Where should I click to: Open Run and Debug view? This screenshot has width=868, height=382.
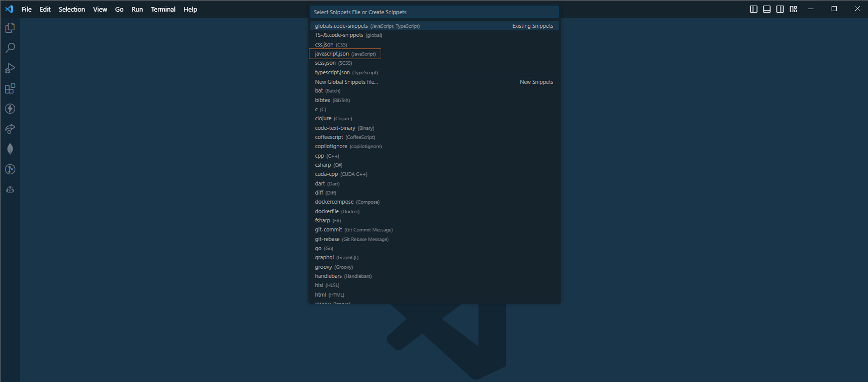10,68
